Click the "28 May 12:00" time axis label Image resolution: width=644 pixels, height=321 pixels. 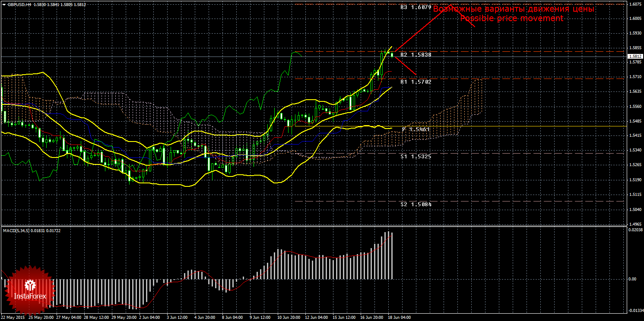coord(97,318)
